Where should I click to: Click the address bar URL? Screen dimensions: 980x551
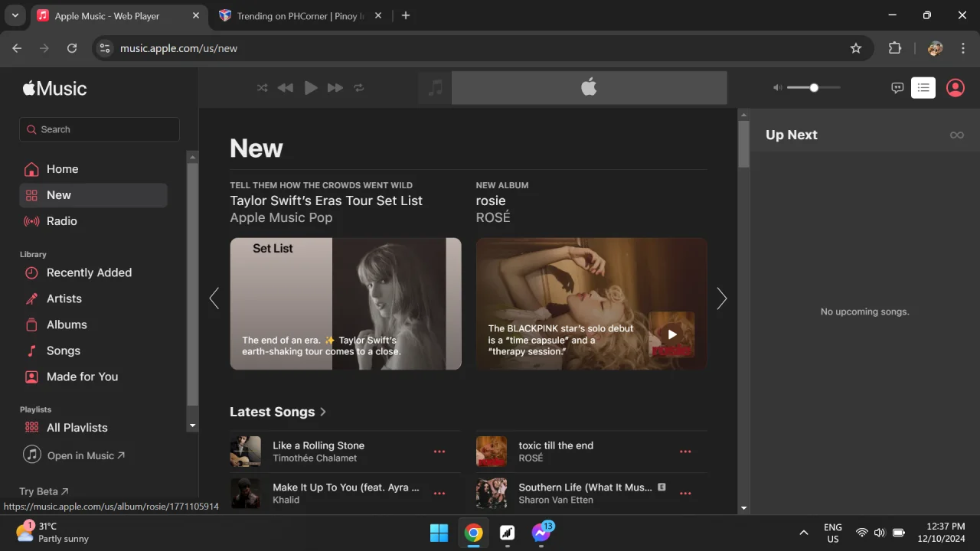[x=179, y=48]
